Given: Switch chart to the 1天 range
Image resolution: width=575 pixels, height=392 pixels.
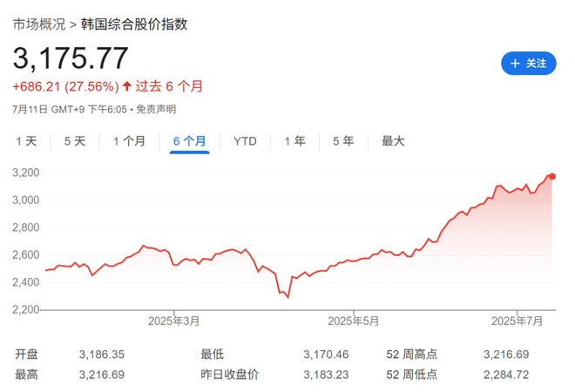Looking at the screenshot, I should (x=26, y=140).
